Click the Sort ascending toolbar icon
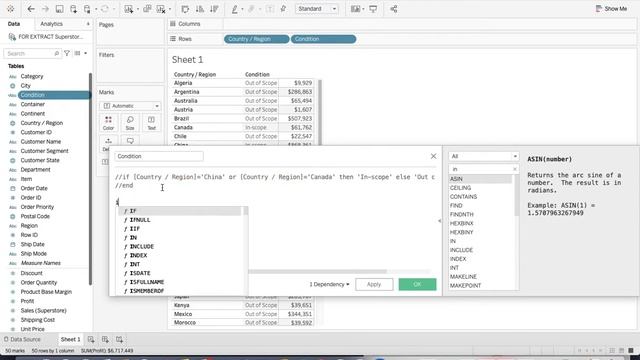Viewport: 640px width, 360px height. (x=200, y=9)
